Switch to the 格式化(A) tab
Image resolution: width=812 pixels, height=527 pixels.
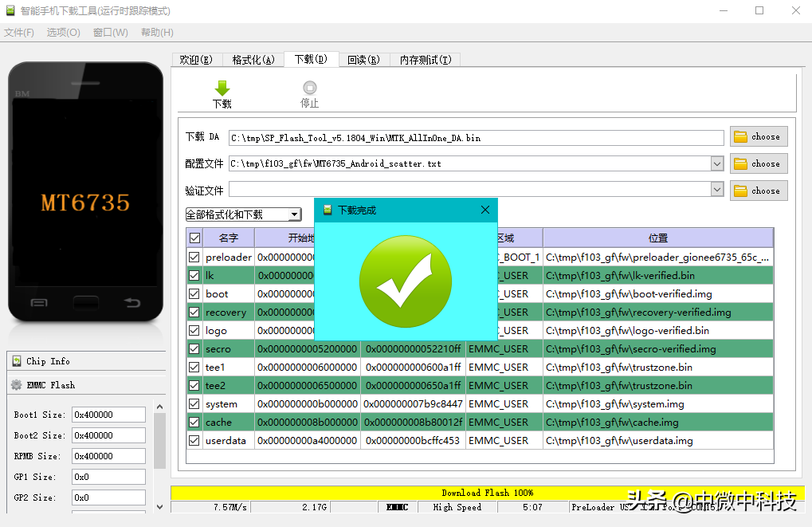[x=254, y=59]
